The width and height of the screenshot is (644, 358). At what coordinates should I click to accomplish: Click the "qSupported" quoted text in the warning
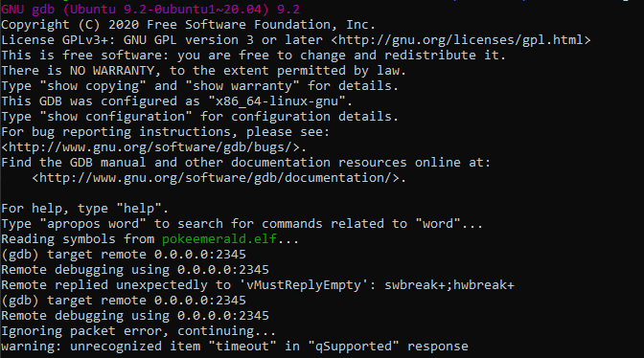coord(354,347)
